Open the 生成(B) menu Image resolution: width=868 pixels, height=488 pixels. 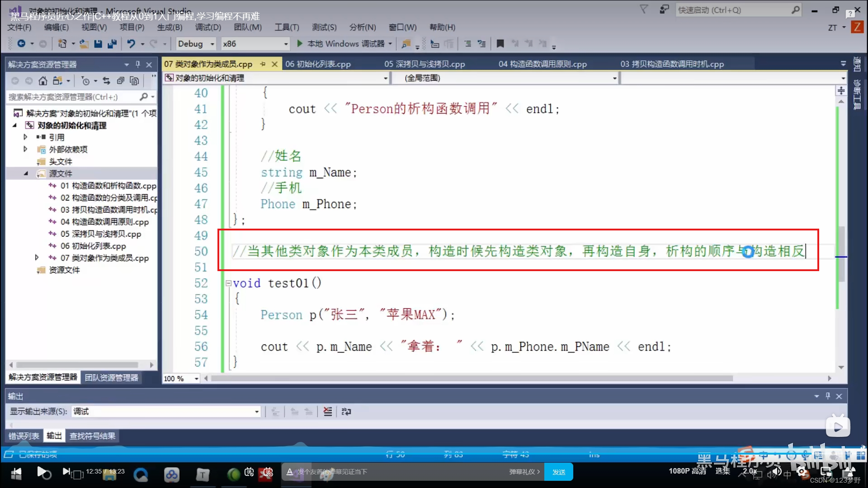click(170, 27)
